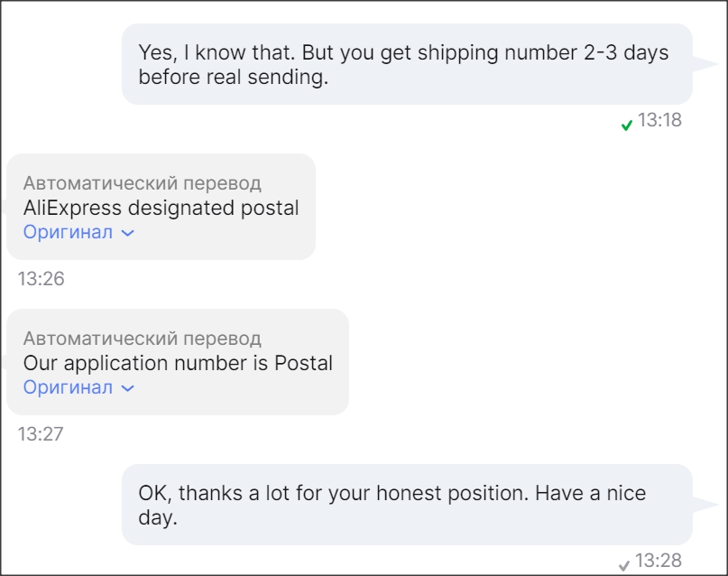Image resolution: width=728 pixels, height=576 pixels.
Task: Click green read checkmark at 13:18
Action: coord(626,125)
